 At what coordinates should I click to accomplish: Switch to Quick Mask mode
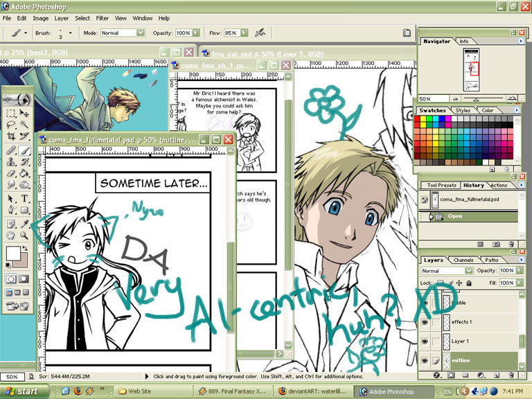24,279
